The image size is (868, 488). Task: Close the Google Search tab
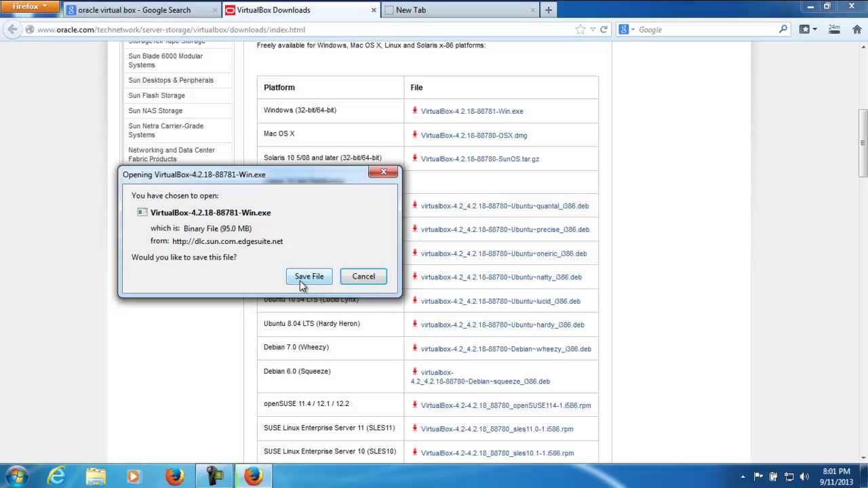(215, 10)
